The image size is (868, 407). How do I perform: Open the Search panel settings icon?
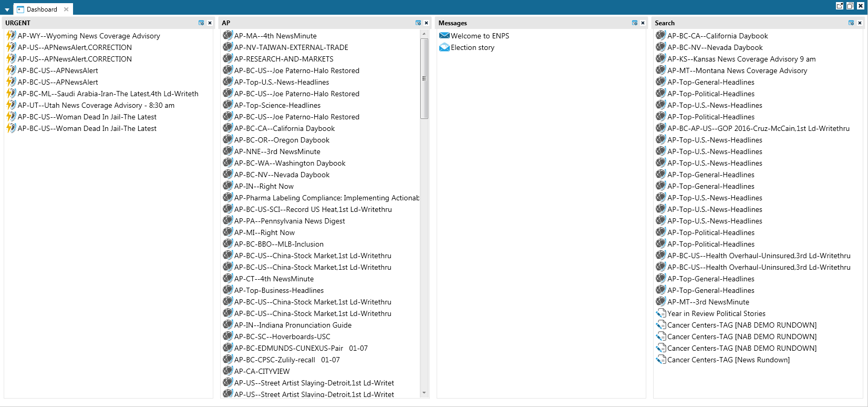tap(851, 23)
